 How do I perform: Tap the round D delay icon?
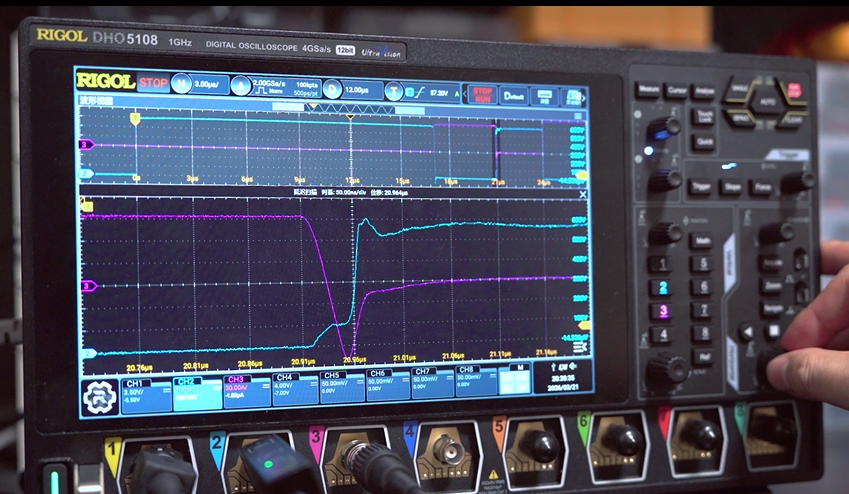pos(332,89)
